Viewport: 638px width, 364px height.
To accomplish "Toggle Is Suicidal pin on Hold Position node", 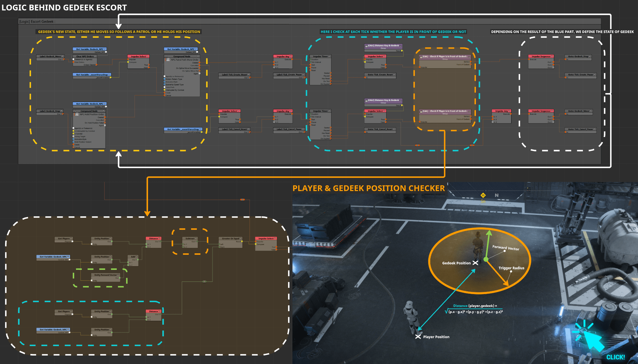I will [73, 134].
